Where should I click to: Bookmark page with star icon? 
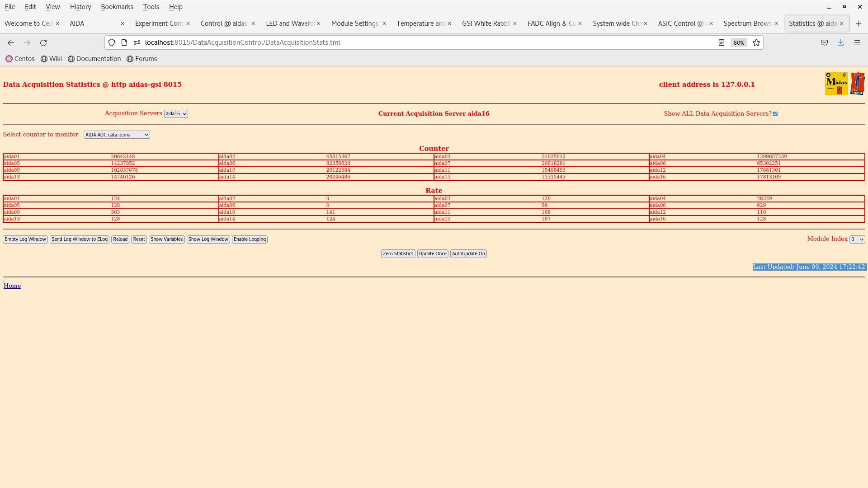click(x=756, y=42)
